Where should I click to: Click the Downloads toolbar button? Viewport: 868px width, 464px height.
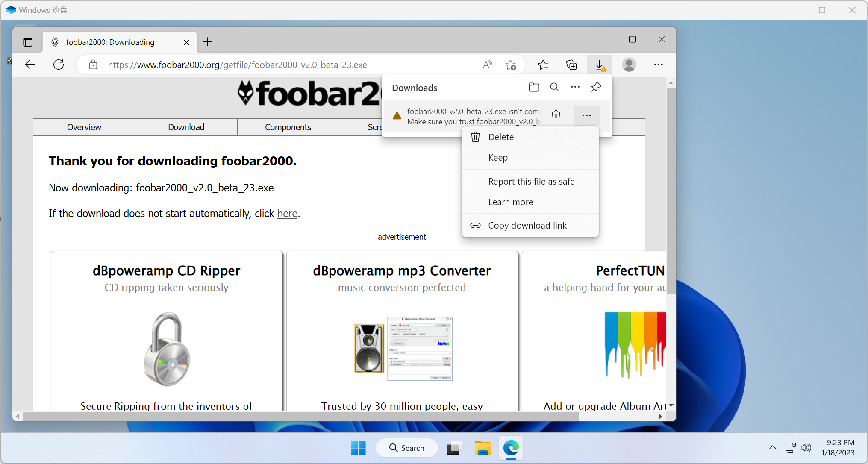600,65
